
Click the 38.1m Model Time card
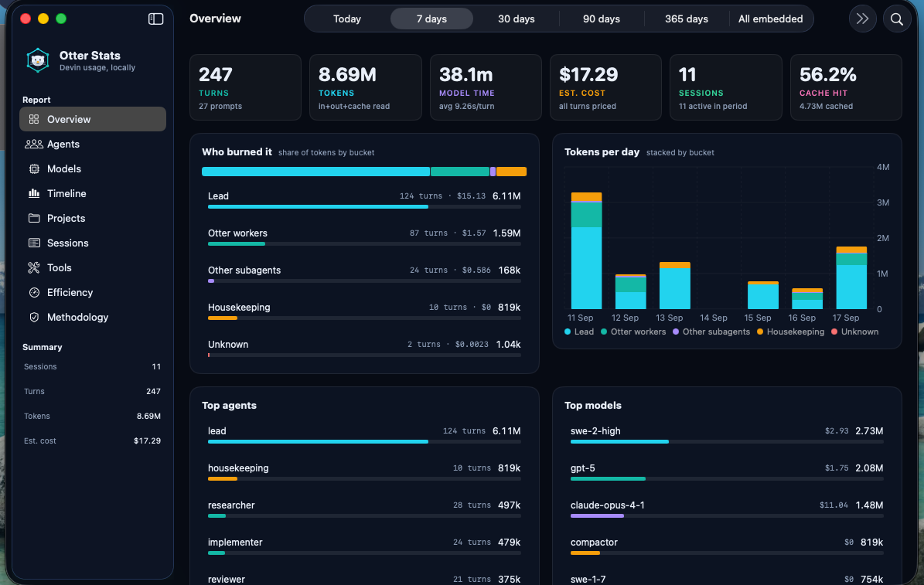click(x=486, y=87)
